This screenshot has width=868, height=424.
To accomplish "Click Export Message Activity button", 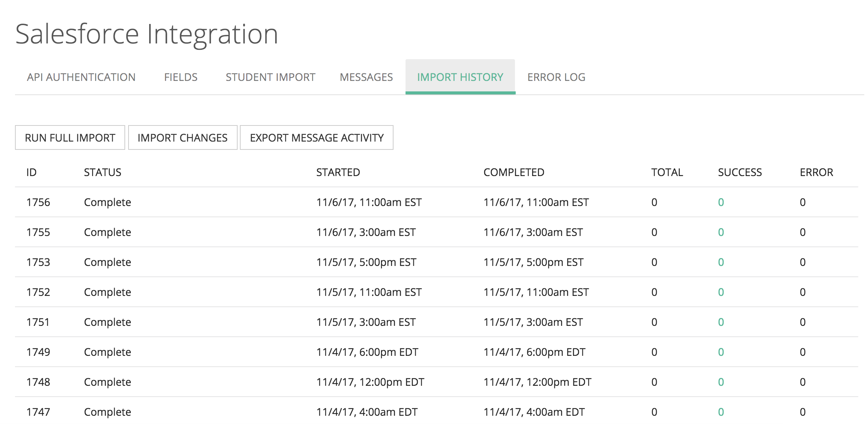I will pos(317,138).
